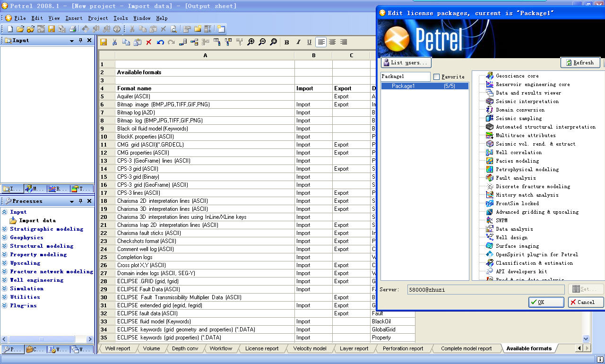Toggle Bold formatting in spreadsheet toolbar
This screenshot has width=605, height=364.
click(x=287, y=42)
